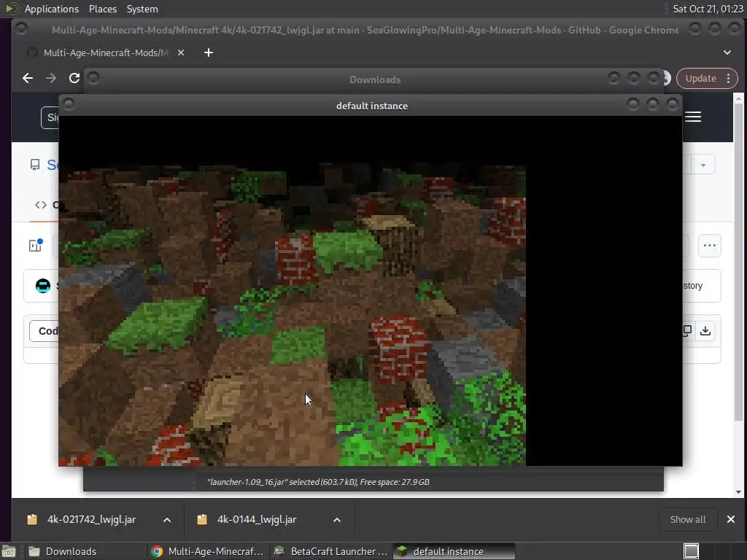Image resolution: width=747 pixels, height=560 pixels.
Task: Click the GitHub Code tab icon
Action: click(x=41, y=205)
